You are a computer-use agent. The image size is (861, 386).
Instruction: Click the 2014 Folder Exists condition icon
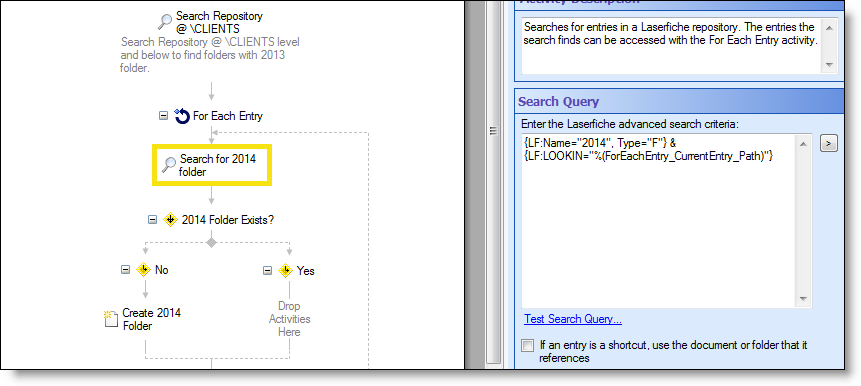tap(170, 220)
